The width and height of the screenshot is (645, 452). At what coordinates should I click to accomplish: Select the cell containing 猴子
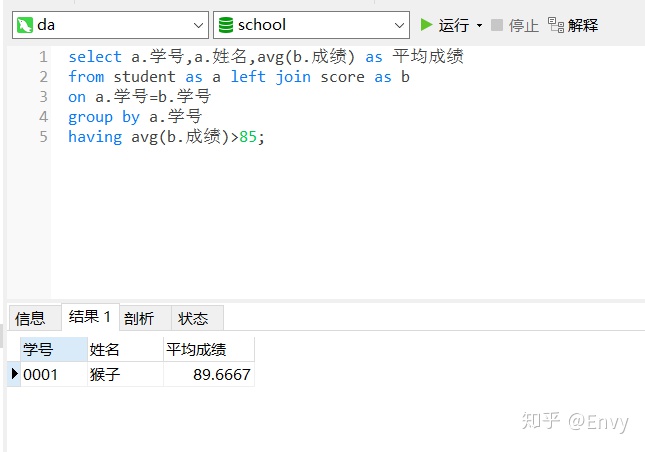pos(125,374)
